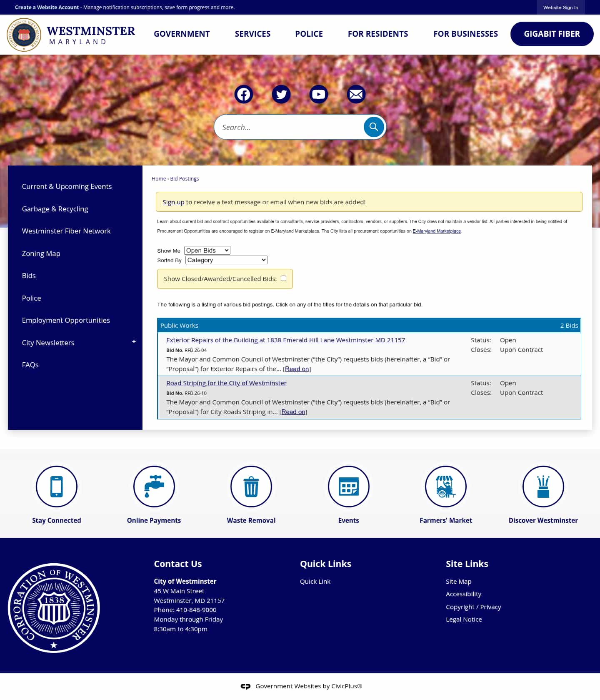Expand the City Newsletters submenu plus
Viewport: 600px width, 700px height.
(134, 342)
